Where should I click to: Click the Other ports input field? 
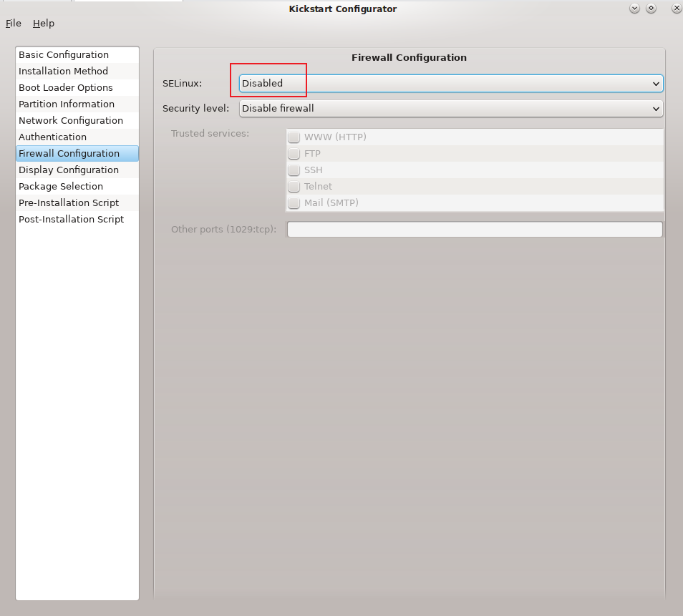(475, 230)
